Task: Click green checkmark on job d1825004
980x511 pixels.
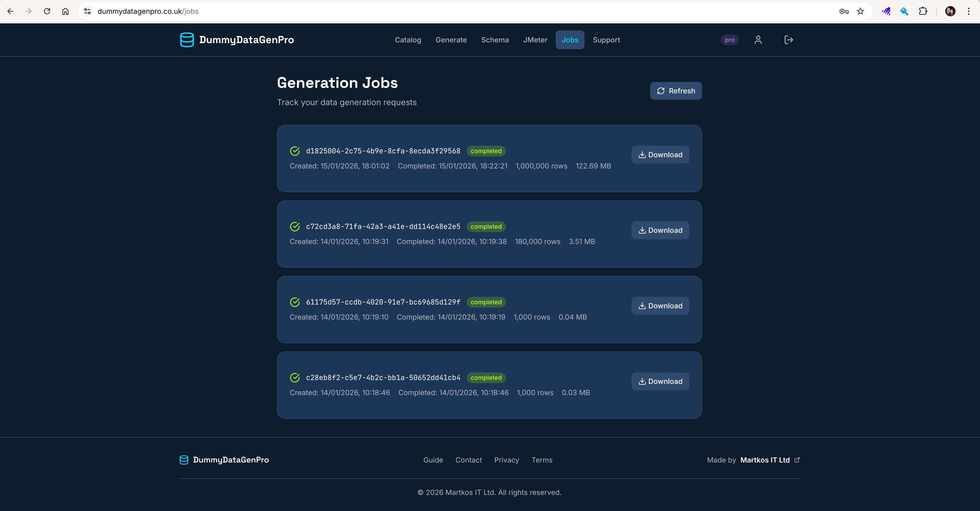Action: [295, 151]
